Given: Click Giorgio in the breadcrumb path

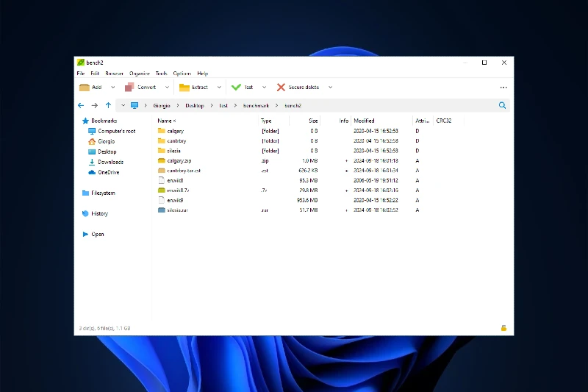Looking at the screenshot, I should [162, 106].
